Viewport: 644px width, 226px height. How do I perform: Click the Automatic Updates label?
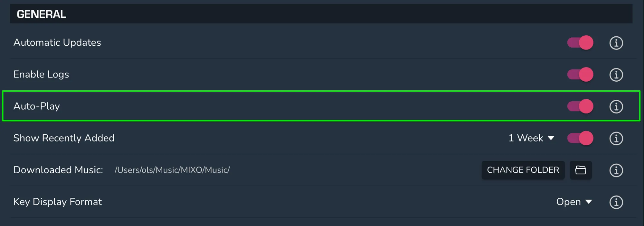pos(57,43)
